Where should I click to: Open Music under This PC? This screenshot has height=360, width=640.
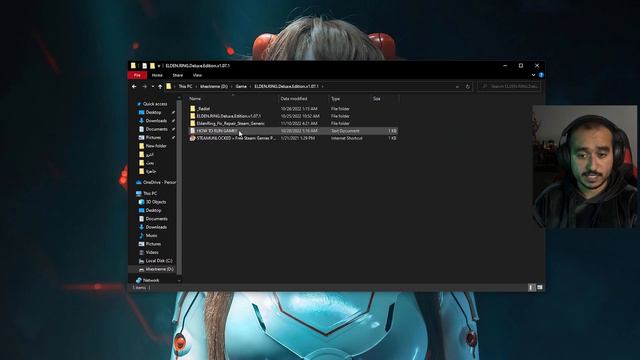151,236
